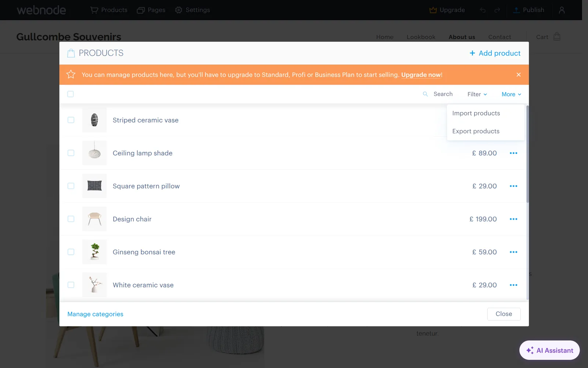588x368 pixels.
Task: Click the shopping bag icon beside PRODUCTS title
Action: coord(71,53)
